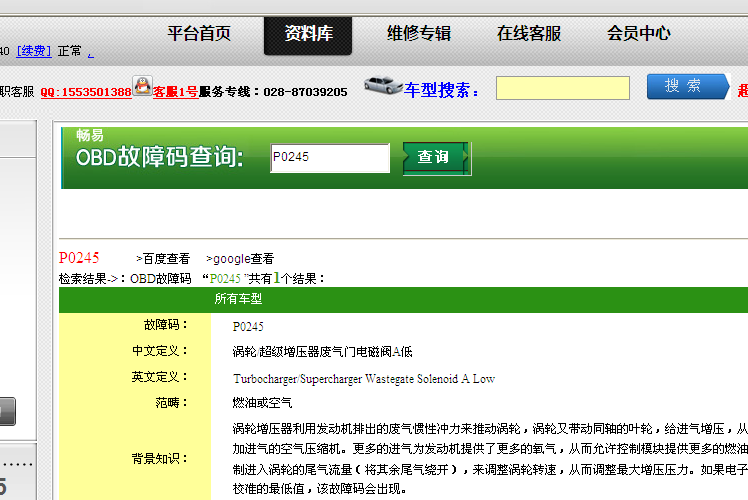Open the 百度查看 link

(x=163, y=259)
